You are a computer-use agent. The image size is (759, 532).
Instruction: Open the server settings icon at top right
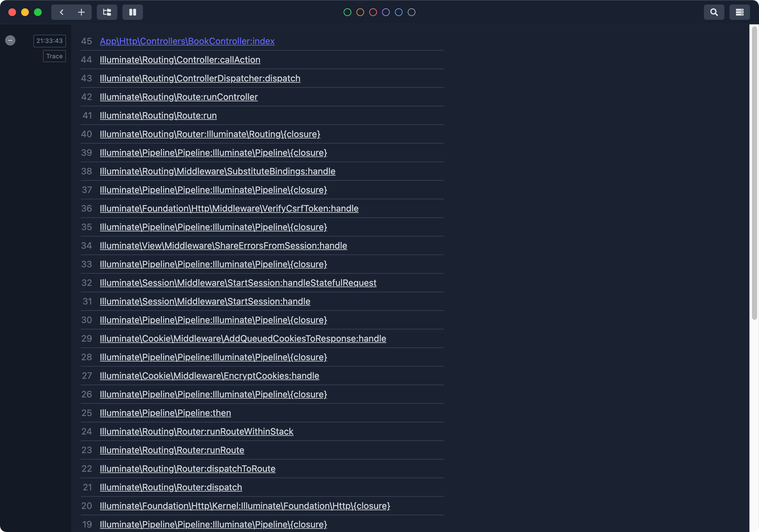(x=739, y=12)
